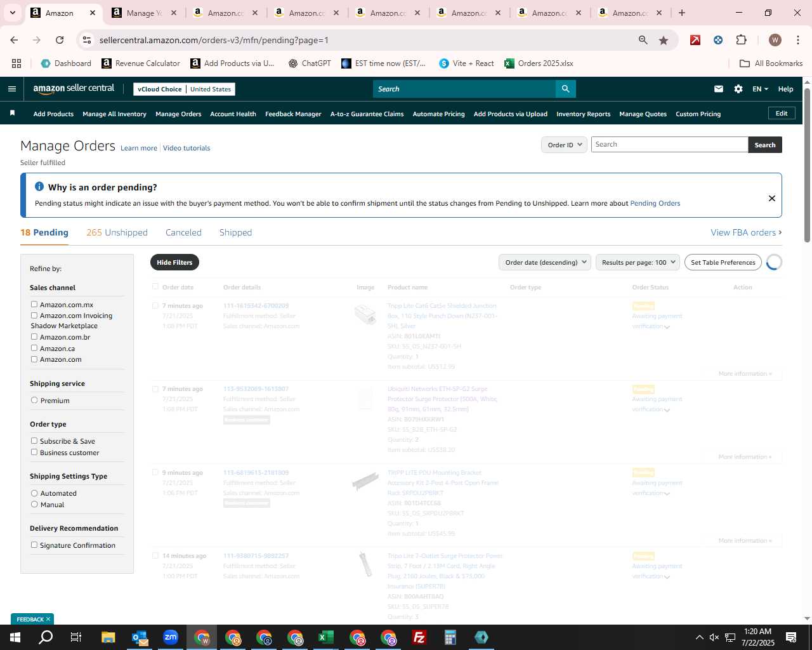Check the Amazon.ca filter
The width and height of the screenshot is (812, 650).
[x=34, y=348]
